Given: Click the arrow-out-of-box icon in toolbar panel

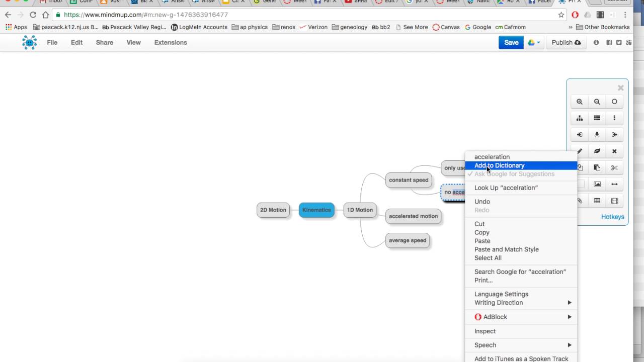Looking at the screenshot, I should (614, 135).
